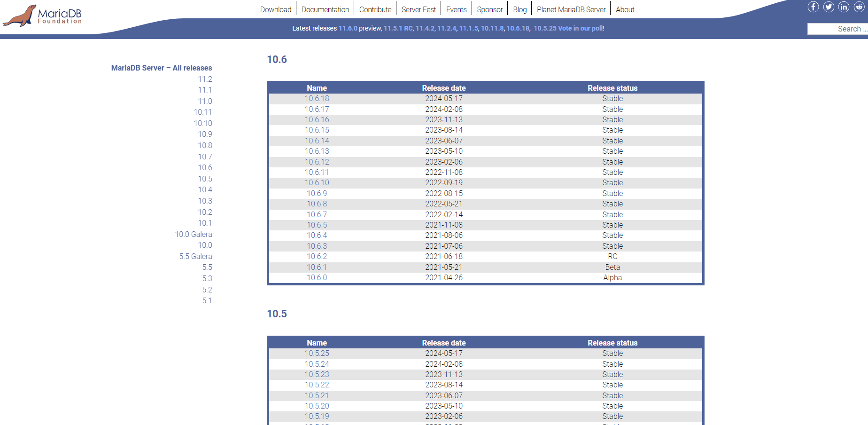The height and width of the screenshot is (425, 868).
Task: Open the 10.5.25 banner release link
Action: 545,28
